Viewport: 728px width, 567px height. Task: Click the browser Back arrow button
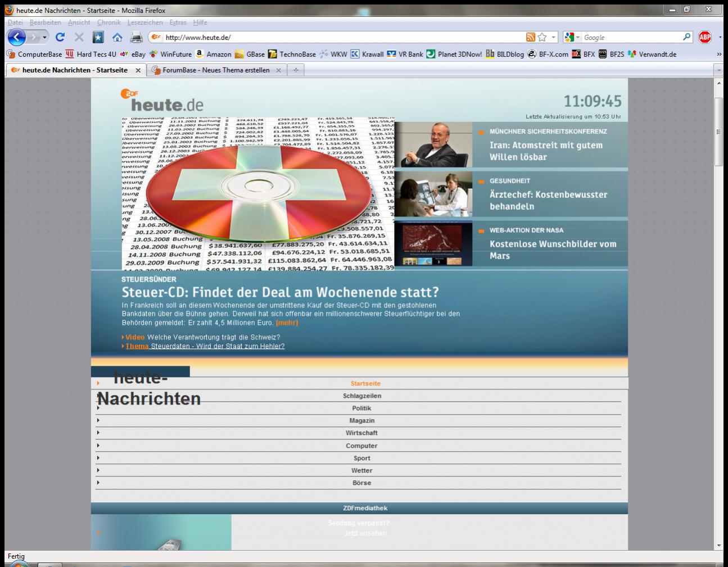[x=17, y=38]
